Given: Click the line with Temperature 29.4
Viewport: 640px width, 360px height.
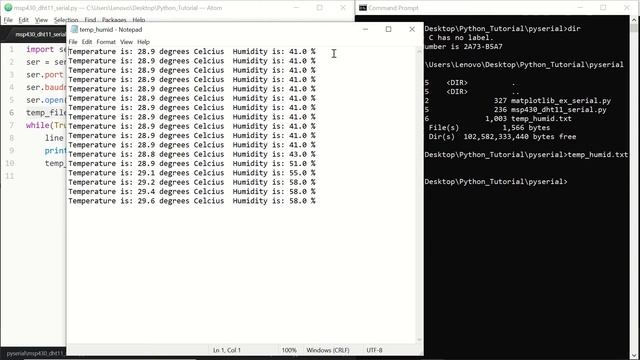Looking at the screenshot, I should click(x=192, y=192).
